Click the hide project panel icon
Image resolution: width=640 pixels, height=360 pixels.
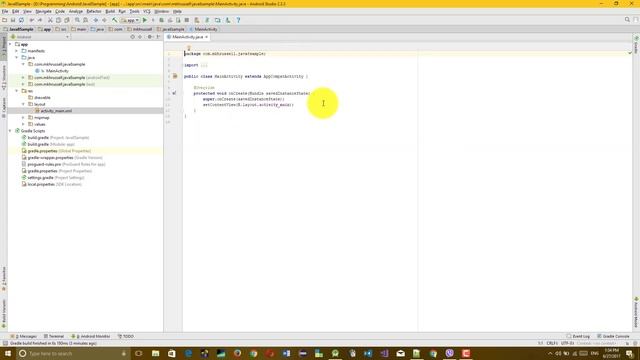click(x=158, y=37)
